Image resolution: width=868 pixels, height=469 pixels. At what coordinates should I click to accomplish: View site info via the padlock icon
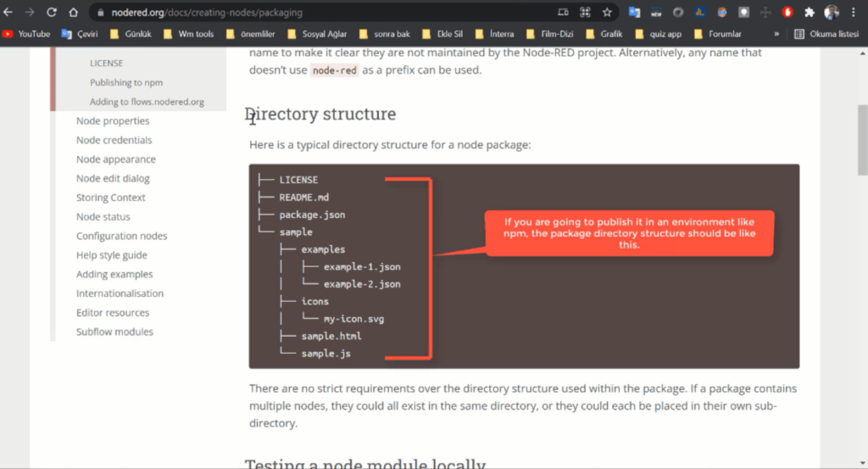pos(100,12)
